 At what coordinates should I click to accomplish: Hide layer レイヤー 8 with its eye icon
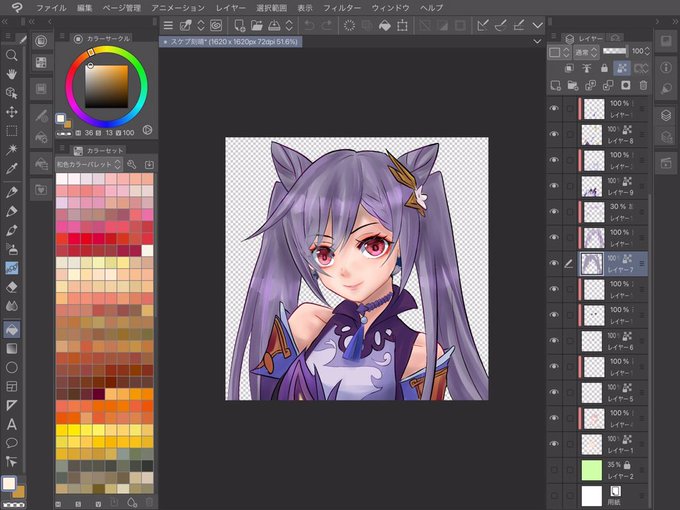tap(554, 134)
